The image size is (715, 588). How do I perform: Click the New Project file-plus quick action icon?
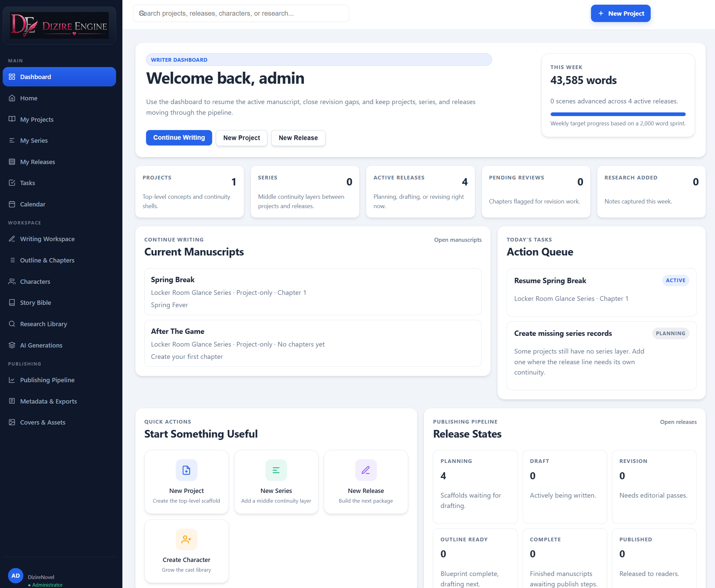(186, 470)
